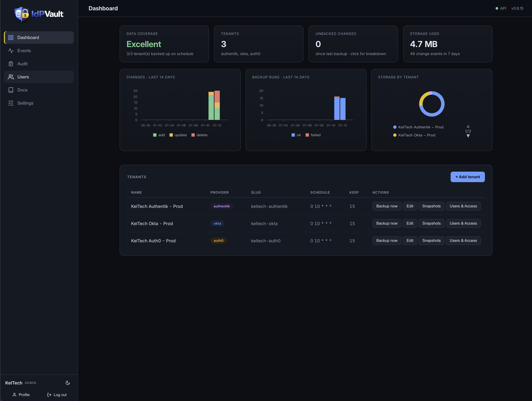This screenshot has width=532, height=401.
Task: Toggle the failed legend swatch
Action: (307, 135)
